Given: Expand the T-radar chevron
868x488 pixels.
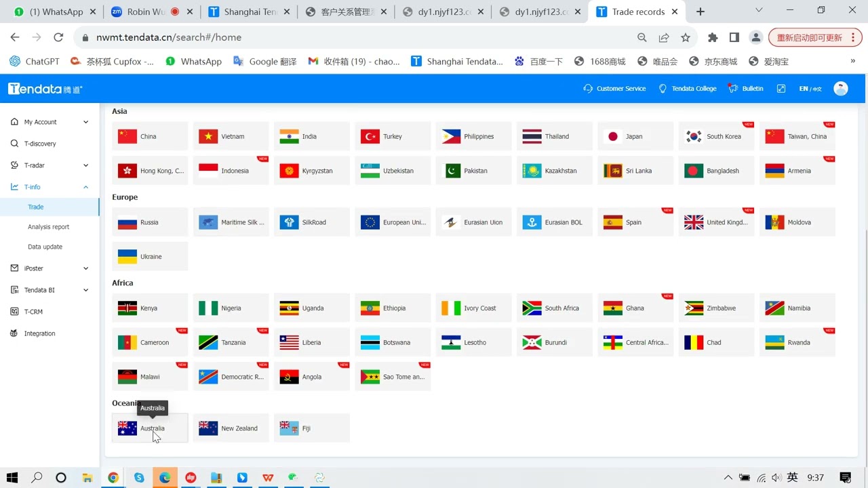Looking at the screenshot, I should tap(85, 165).
